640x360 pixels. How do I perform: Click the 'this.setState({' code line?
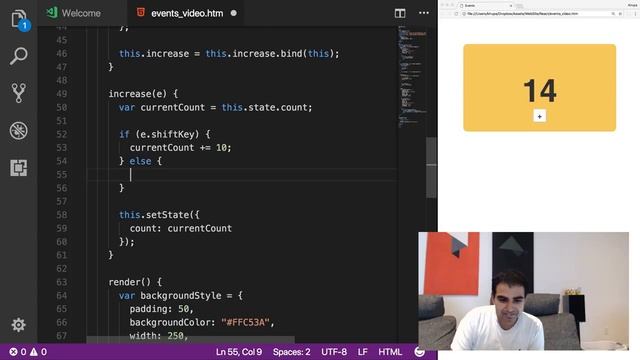pyautogui.click(x=159, y=215)
